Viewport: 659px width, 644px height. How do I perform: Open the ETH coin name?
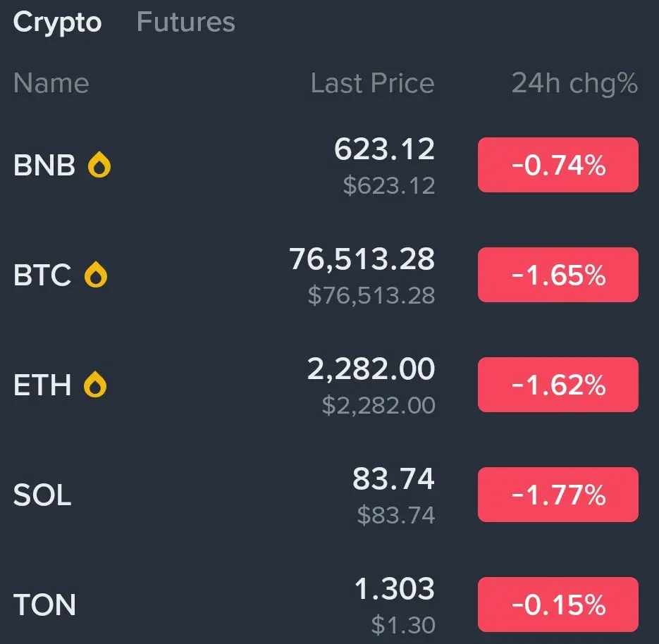(x=42, y=385)
